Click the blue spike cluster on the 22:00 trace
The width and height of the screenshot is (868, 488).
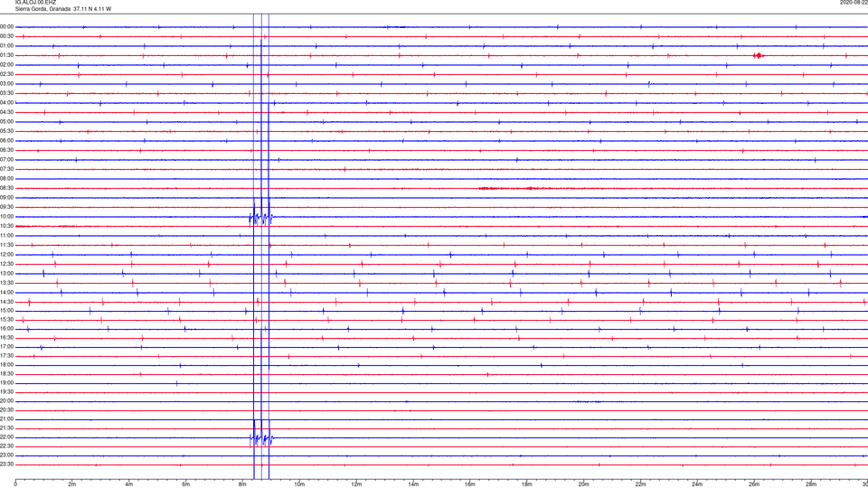tap(261, 438)
